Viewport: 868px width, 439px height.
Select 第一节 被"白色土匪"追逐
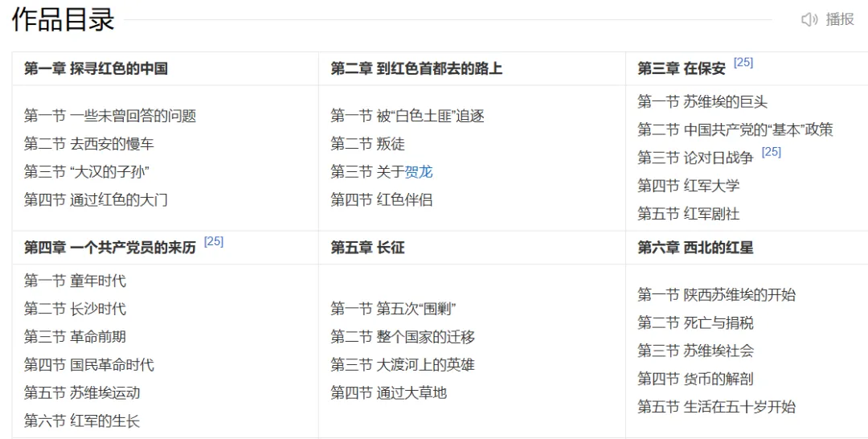point(407,116)
